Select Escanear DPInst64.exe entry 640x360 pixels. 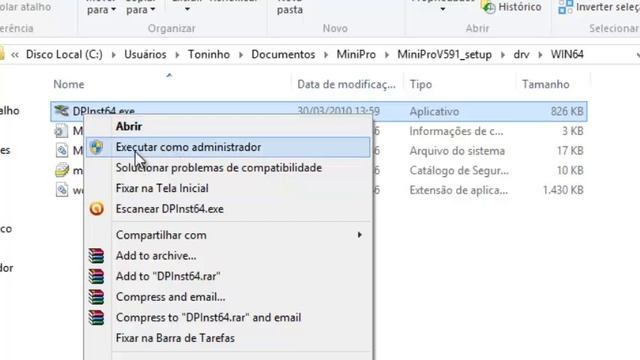tap(228, 209)
